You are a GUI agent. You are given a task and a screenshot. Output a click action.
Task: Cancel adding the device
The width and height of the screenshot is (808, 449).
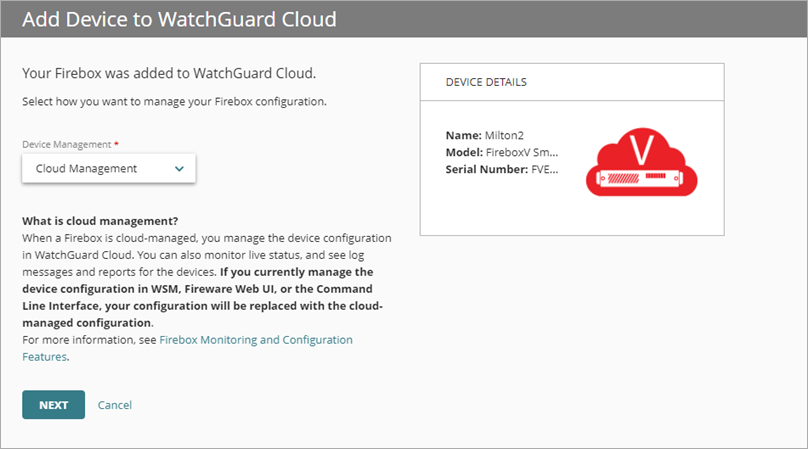tap(115, 405)
